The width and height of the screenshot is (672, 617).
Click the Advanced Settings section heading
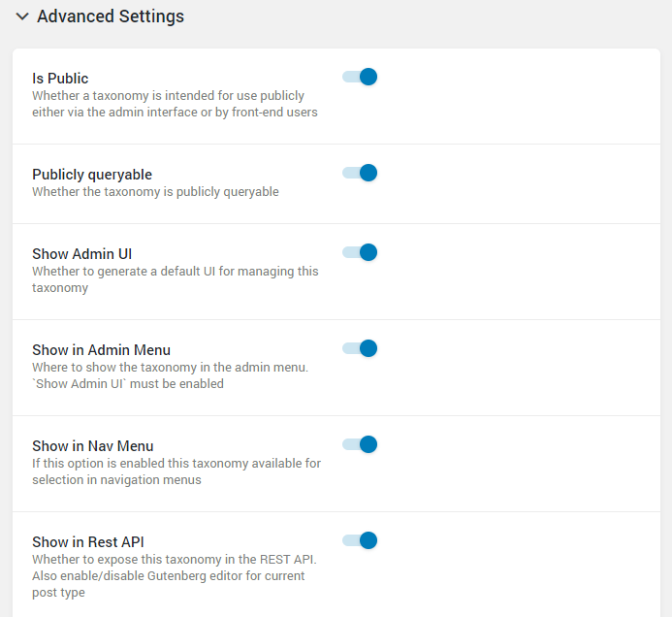click(x=111, y=16)
